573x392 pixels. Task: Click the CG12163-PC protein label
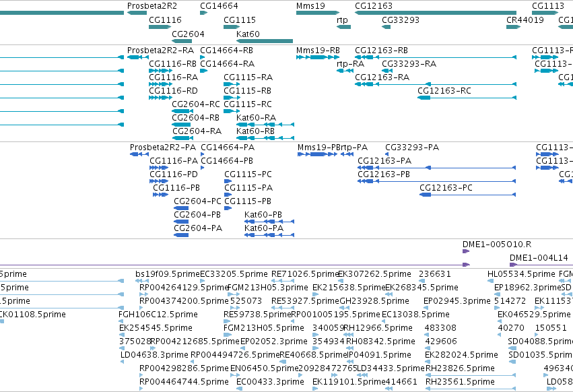(x=446, y=188)
